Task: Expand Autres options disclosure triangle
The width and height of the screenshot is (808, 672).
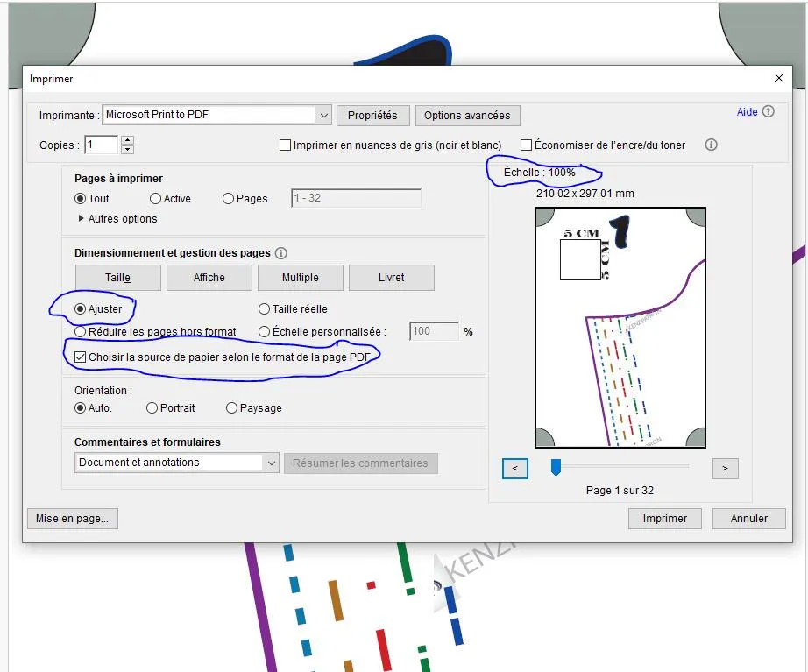Action: coord(81,218)
